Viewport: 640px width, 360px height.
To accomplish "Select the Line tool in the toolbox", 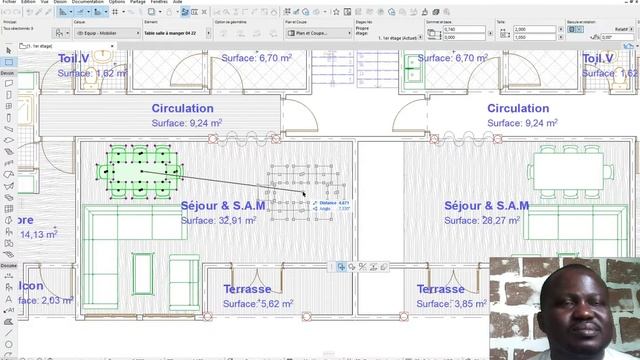I will (9, 333).
